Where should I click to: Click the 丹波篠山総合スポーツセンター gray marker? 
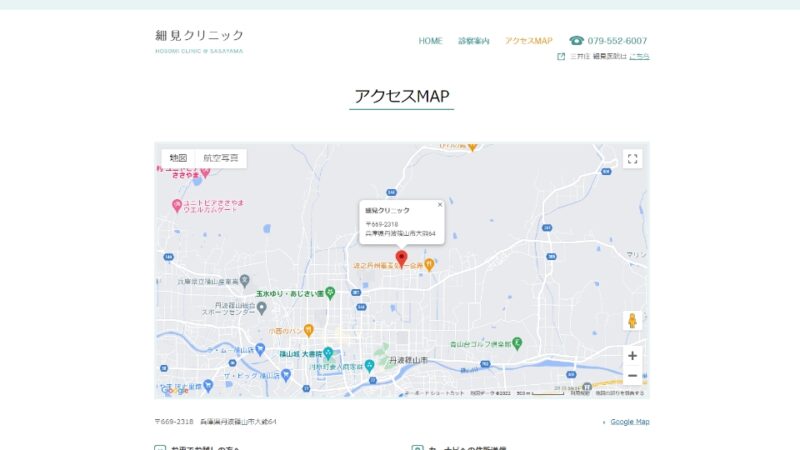[x=262, y=308]
